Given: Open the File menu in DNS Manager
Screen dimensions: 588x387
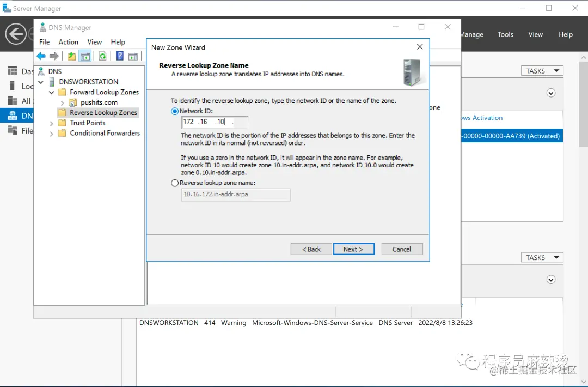Looking at the screenshot, I should [x=44, y=42].
